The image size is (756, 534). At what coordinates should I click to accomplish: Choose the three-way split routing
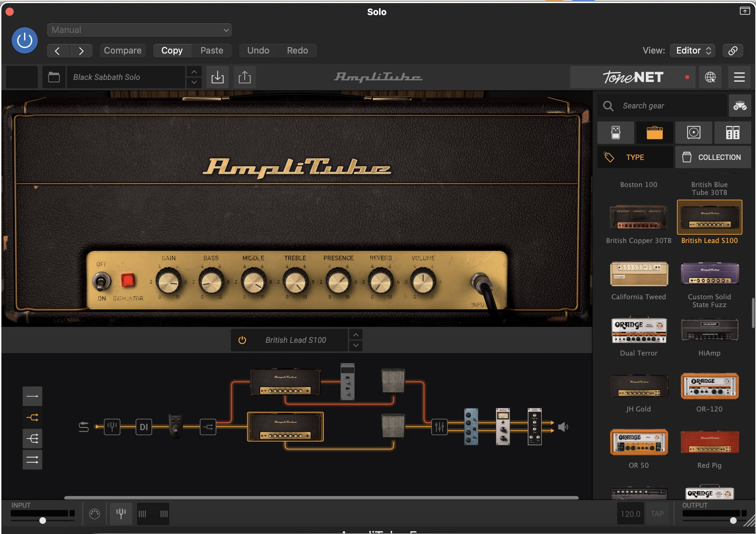[32, 439]
